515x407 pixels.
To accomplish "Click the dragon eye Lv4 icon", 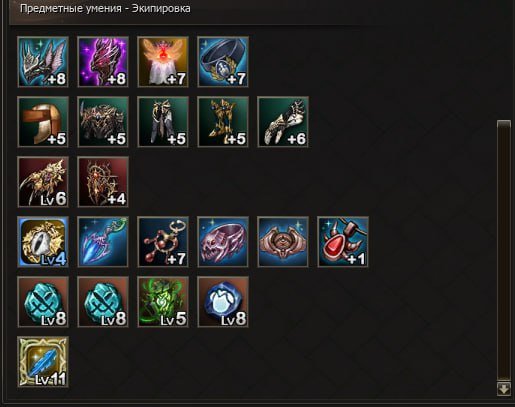I will 43,242.
